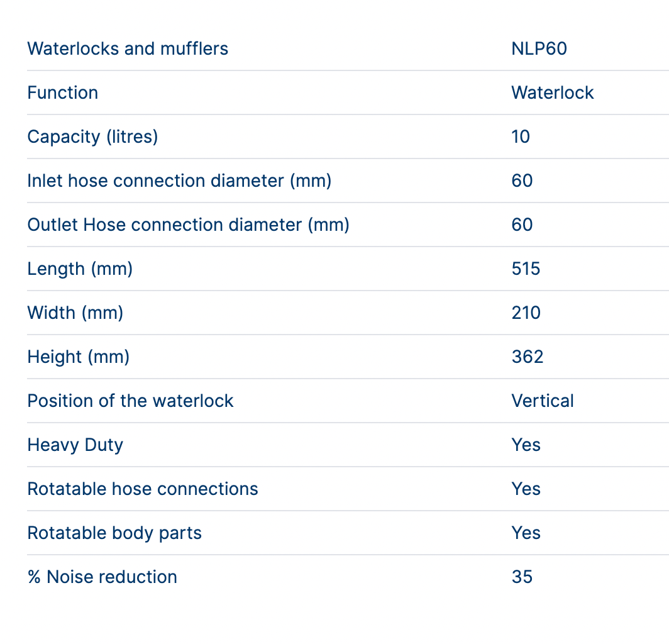
Task: Click the "Inlet hose connection diameter" label
Action: point(179,180)
